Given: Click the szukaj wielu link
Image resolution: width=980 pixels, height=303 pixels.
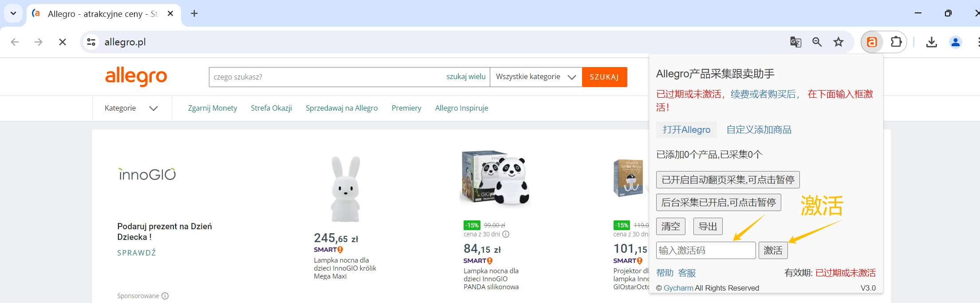Looking at the screenshot, I should [x=466, y=77].
